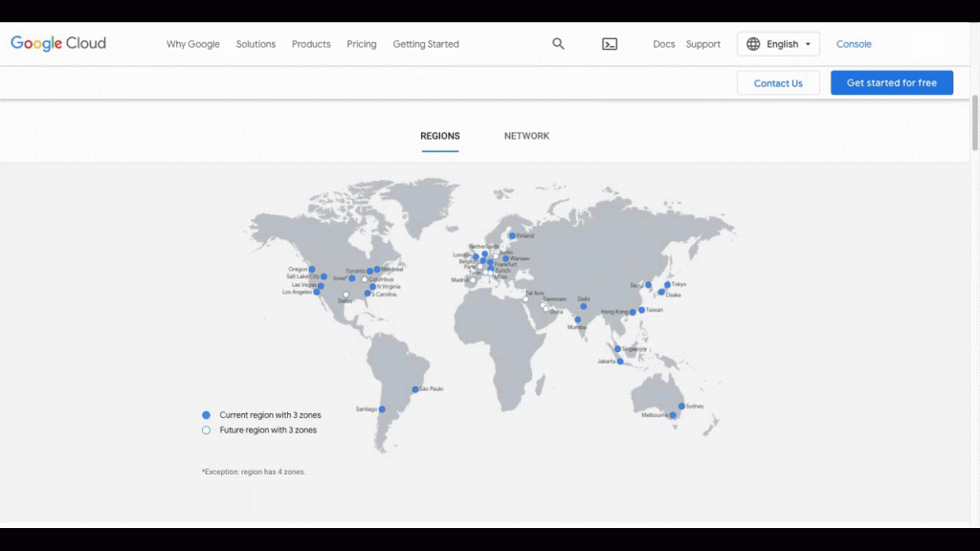
Task: Click the Singapore region dot
Action: pos(618,349)
